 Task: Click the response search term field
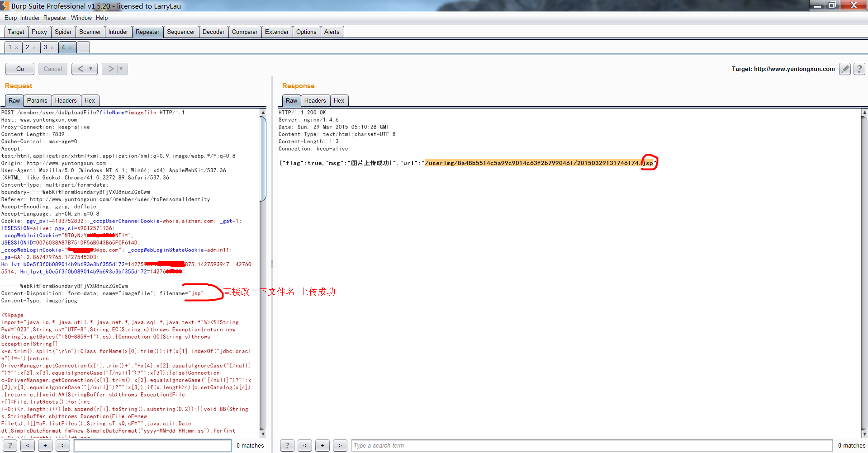(x=592, y=445)
